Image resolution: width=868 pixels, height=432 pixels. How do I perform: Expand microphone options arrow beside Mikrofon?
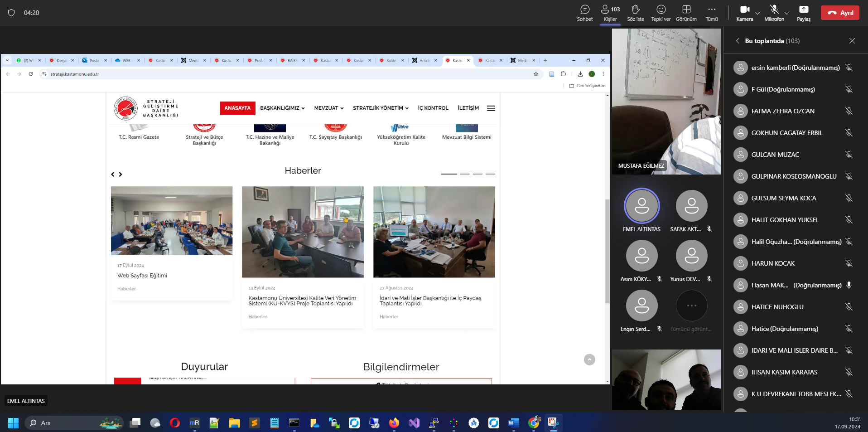[x=787, y=13]
